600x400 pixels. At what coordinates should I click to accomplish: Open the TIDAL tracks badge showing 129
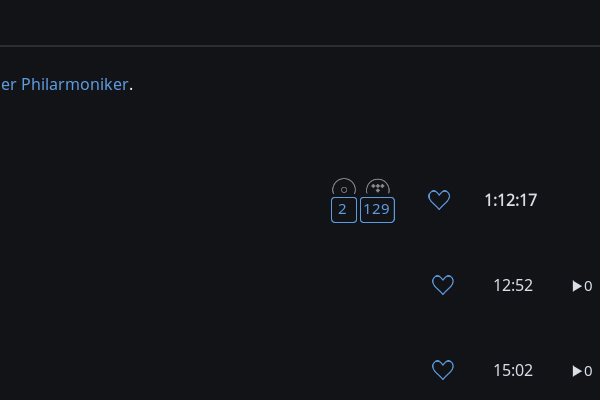[x=377, y=210]
